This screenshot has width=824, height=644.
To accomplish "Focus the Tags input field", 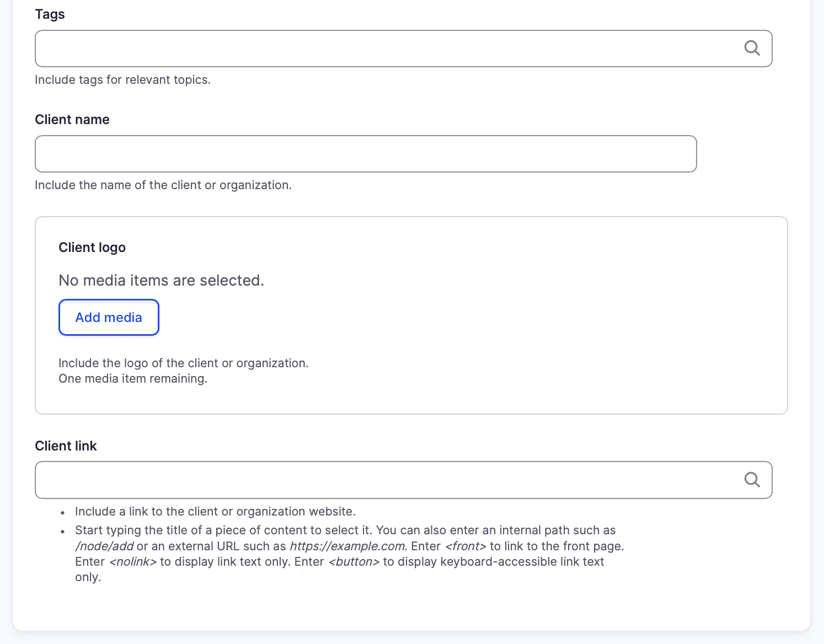I will pos(403,49).
